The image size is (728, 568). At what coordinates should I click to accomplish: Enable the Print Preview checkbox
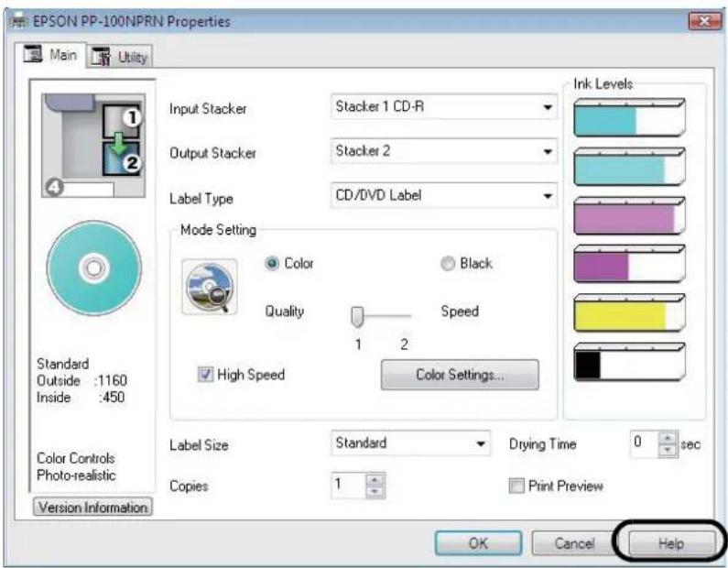pyautogui.click(x=516, y=486)
